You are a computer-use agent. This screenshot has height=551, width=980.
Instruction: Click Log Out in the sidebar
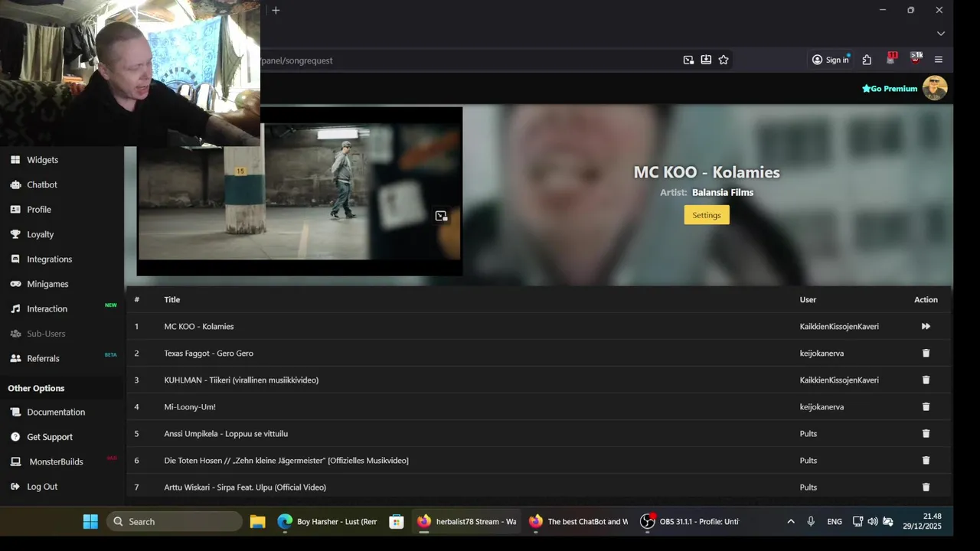point(42,487)
